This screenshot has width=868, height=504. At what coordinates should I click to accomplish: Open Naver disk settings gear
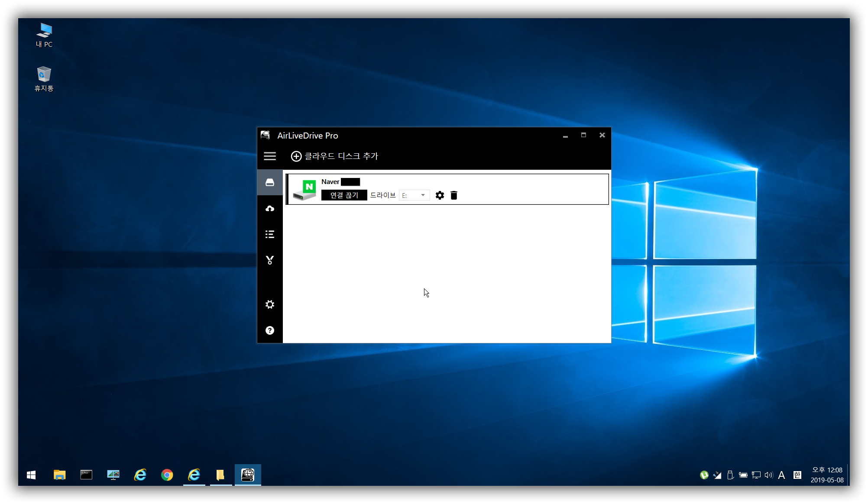(440, 195)
